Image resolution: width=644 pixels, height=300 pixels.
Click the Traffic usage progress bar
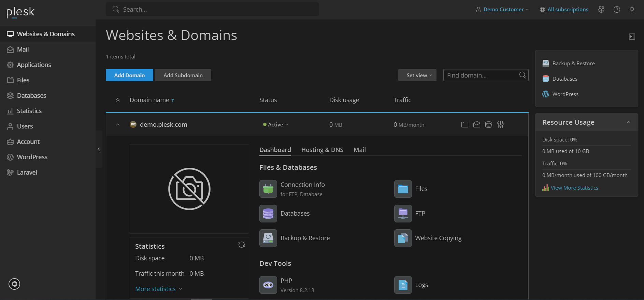click(x=587, y=169)
